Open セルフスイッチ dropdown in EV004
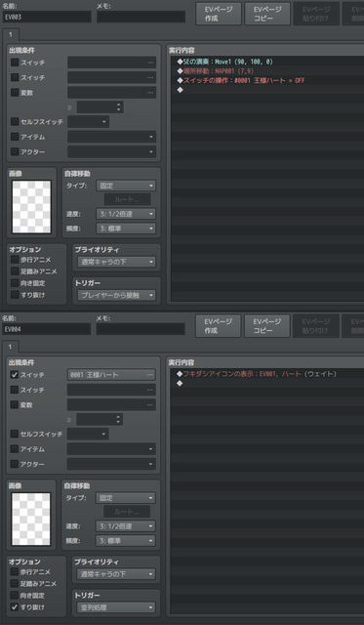 (88, 434)
